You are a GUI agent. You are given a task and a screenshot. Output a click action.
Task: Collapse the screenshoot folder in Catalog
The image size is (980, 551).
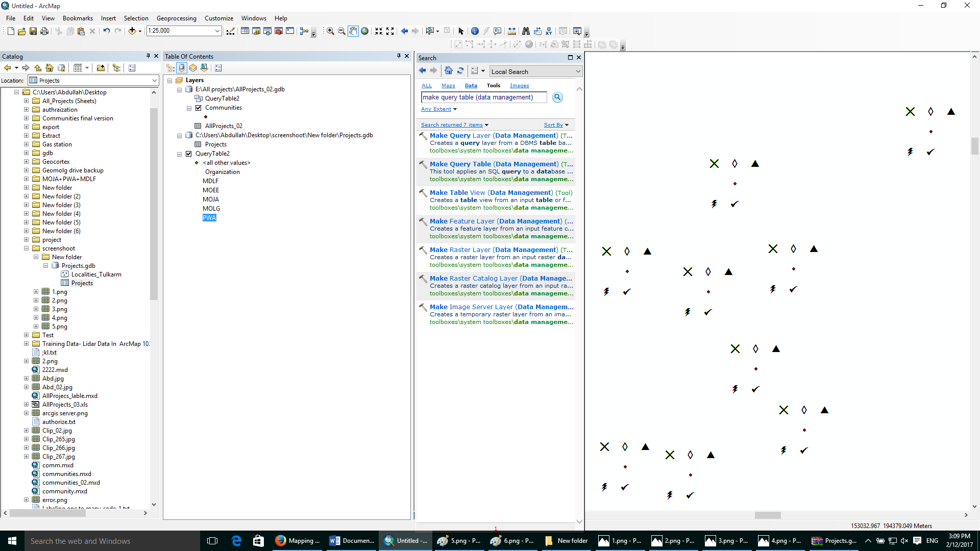click(26, 248)
